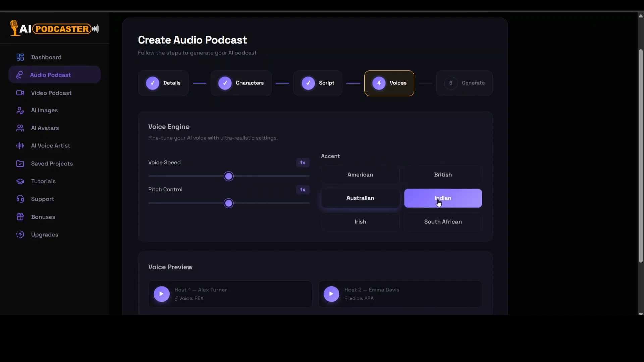Image resolution: width=644 pixels, height=362 pixels.
Task: Click the Voices step label
Action: point(398,83)
